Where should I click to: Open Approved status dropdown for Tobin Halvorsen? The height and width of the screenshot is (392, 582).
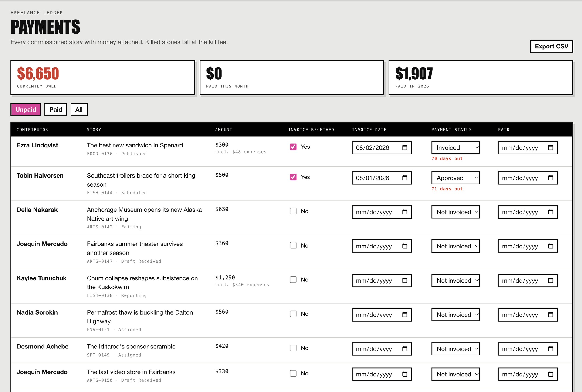tap(455, 178)
